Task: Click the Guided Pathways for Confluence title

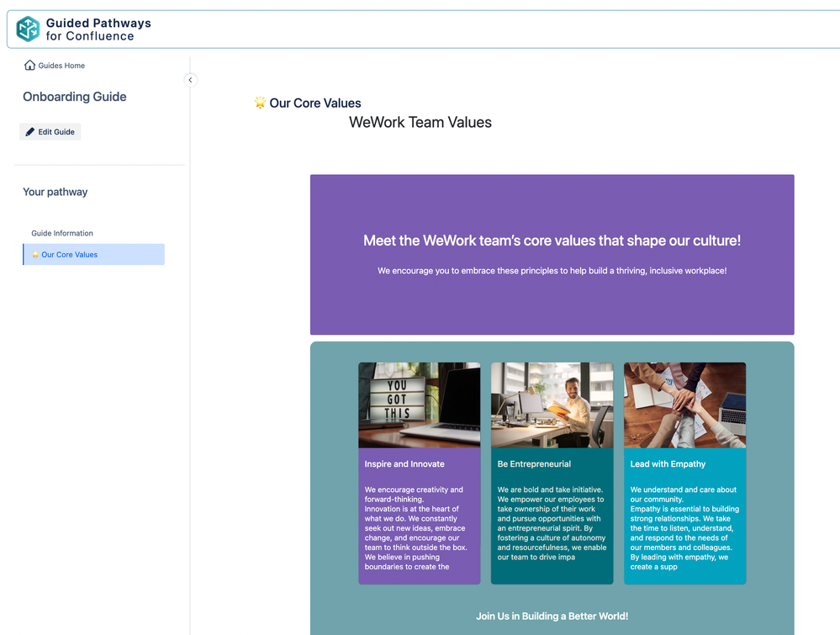Action: coord(98,29)
